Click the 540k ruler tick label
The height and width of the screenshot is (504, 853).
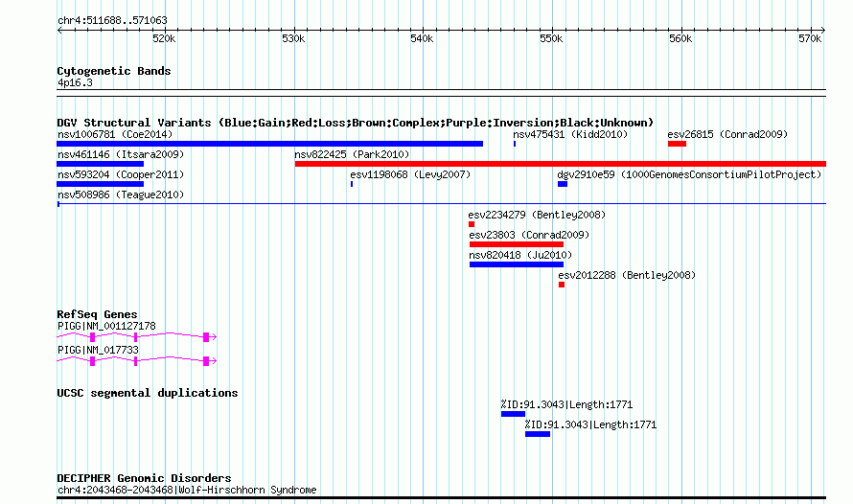pyautogui.click(x=422, y=38)
